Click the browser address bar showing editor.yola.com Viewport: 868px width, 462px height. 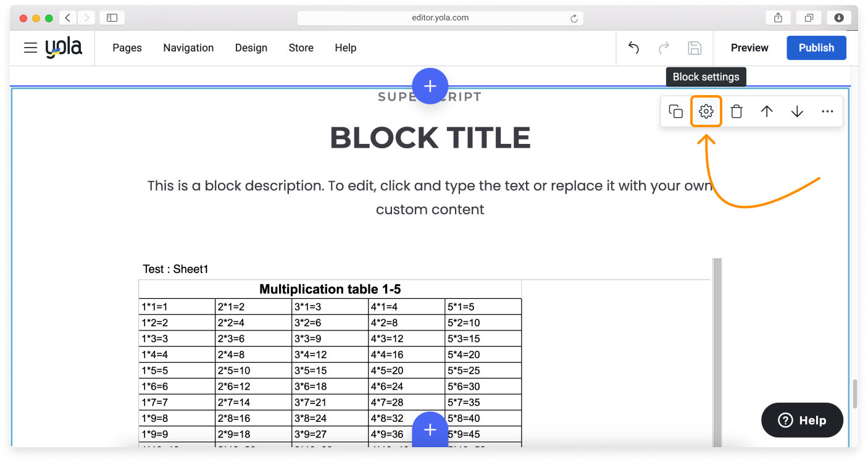(440, 17)
